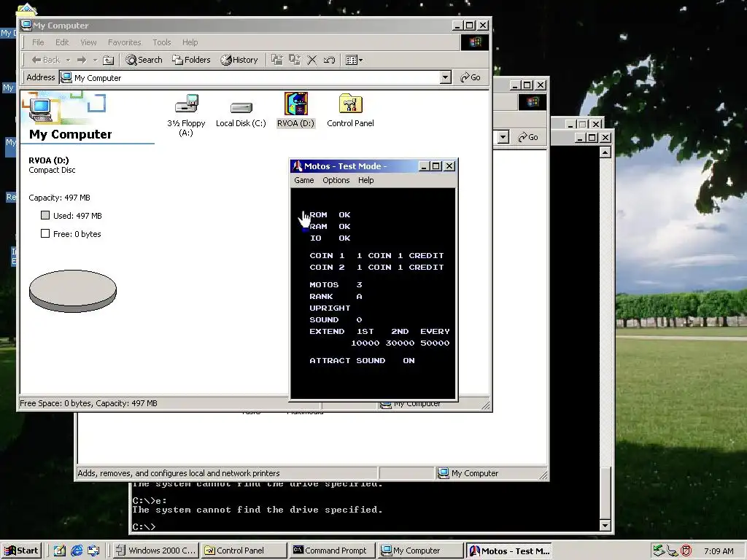This screenshot has height=560, width=747.
Task: Open the Help menu in My Computer
Action: coord(190,42)
